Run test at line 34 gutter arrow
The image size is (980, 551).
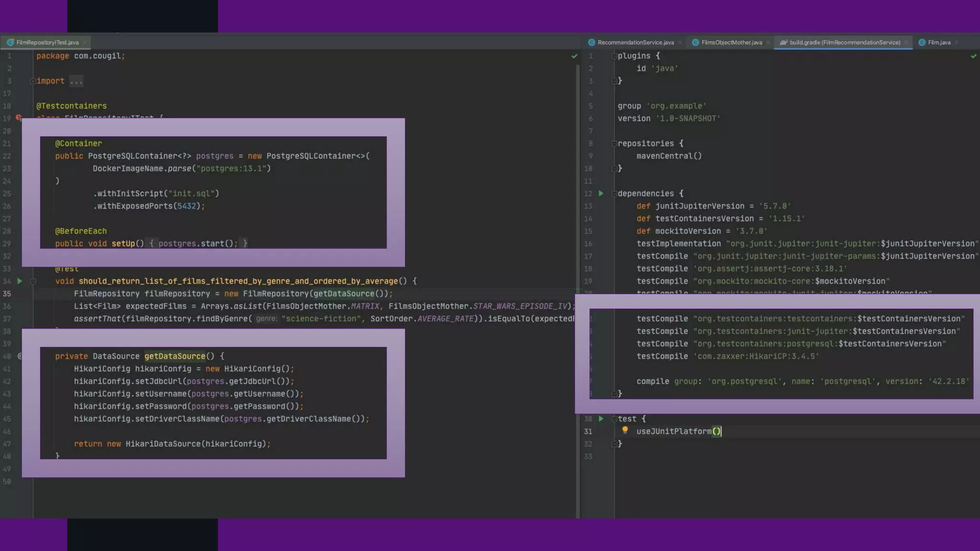pyautogui.click(x=20, y=281)
